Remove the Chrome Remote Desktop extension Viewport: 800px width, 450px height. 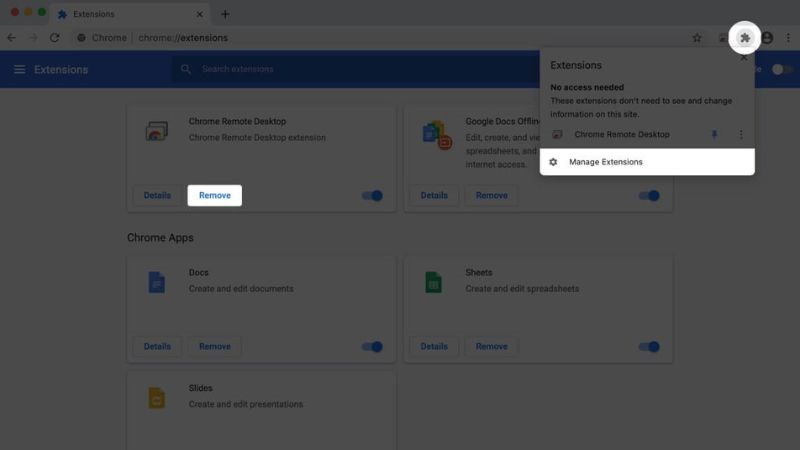click(214, 196)
